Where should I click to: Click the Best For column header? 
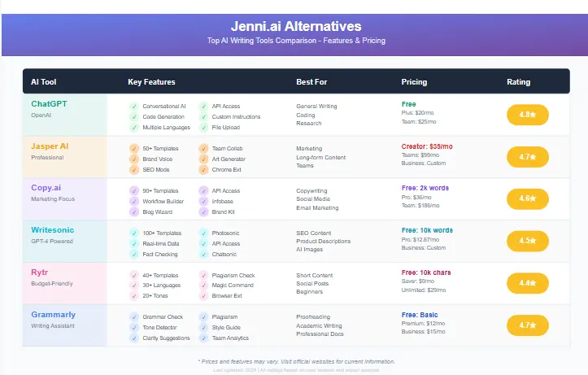[311, 81]
